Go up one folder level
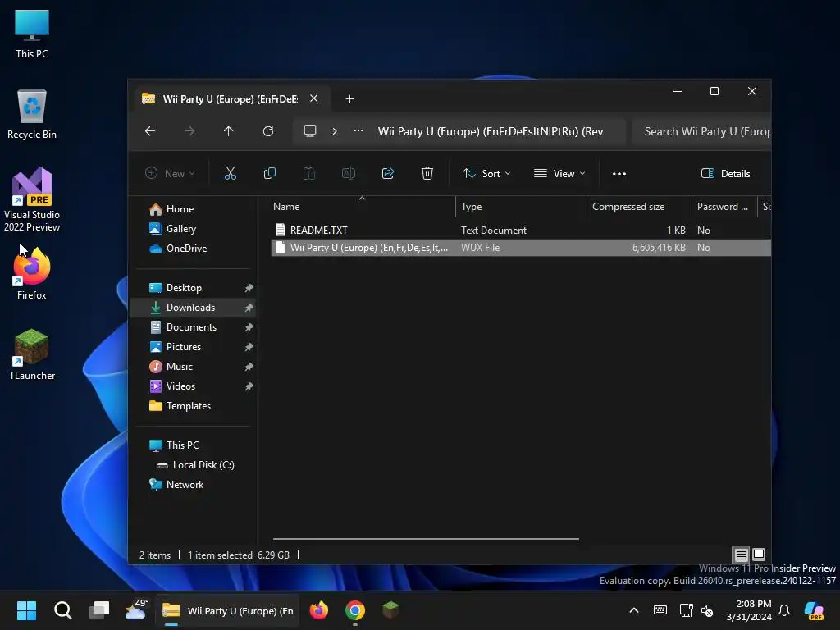The height and width of the screenshot is (630, 840). tap(229, 131)
